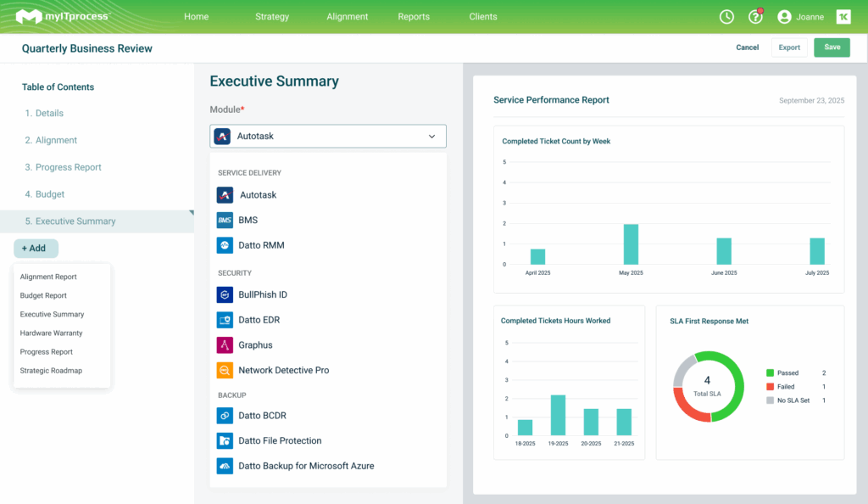Click the clock history icon in header
The width and height of the screenshot is (868, 504).
(x=726, y=17)
